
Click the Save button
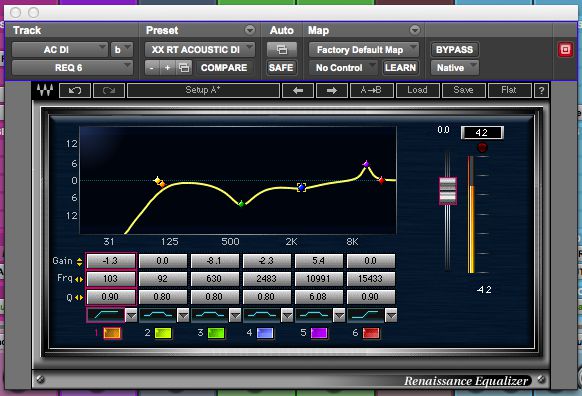[464, 91]
